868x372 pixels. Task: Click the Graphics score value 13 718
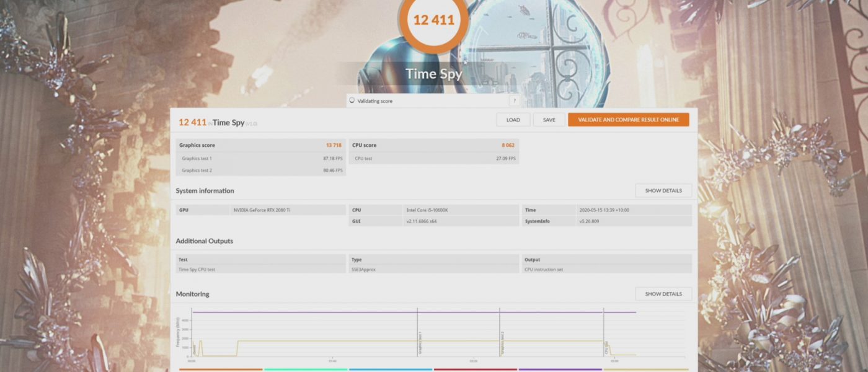pos(334,145)
